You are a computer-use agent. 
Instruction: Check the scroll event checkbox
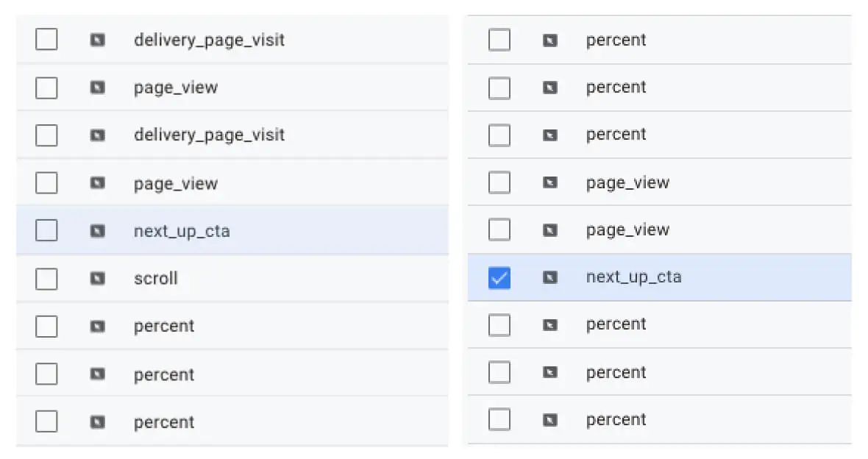point(46,279)
